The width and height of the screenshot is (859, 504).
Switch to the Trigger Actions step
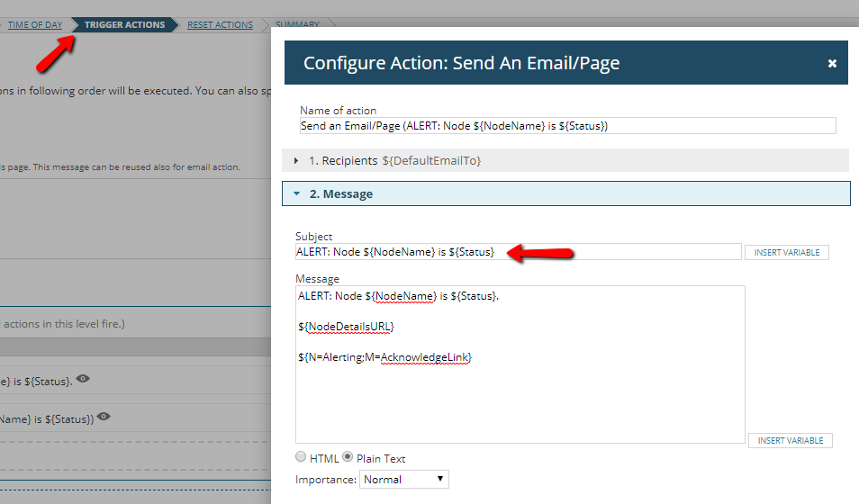(124, 24)
